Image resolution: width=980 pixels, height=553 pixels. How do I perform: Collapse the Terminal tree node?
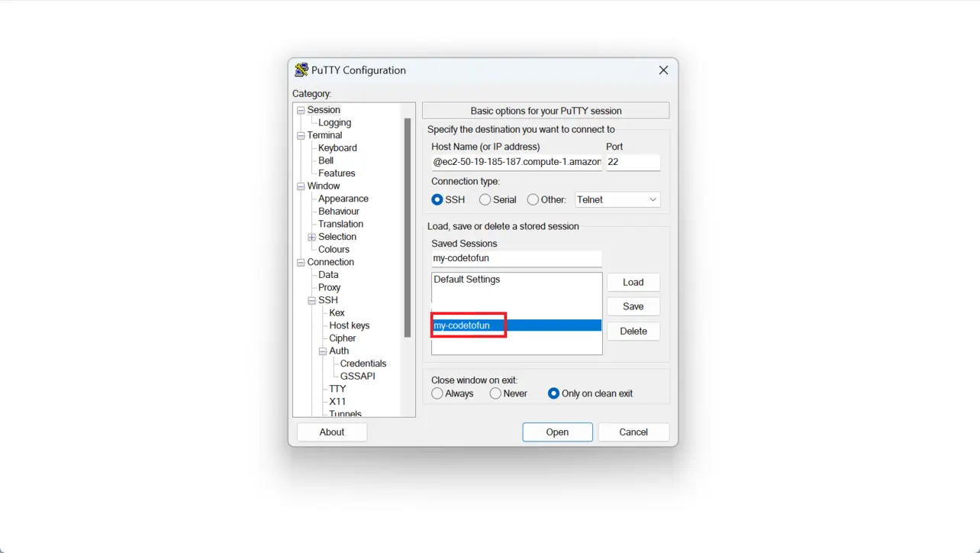point(301,135)
